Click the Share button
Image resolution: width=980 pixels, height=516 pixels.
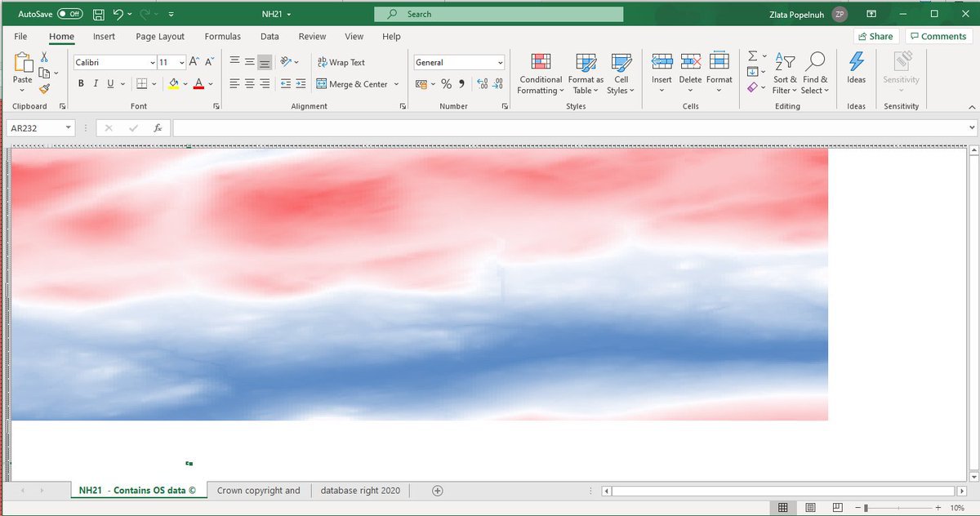pos(875,36)
